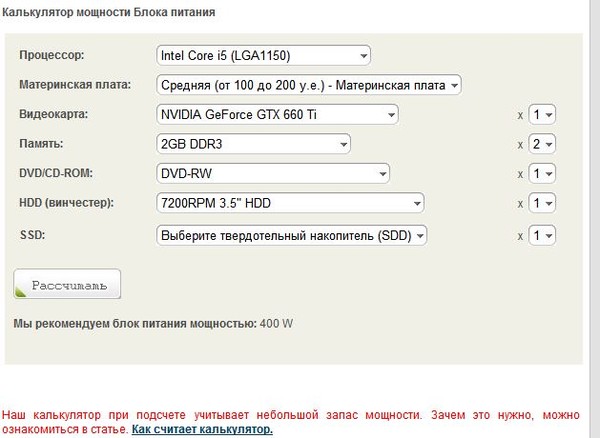Open the SSD твердотельный накопитель dropdown
The image size is (600, 438).
coord(292,235)
